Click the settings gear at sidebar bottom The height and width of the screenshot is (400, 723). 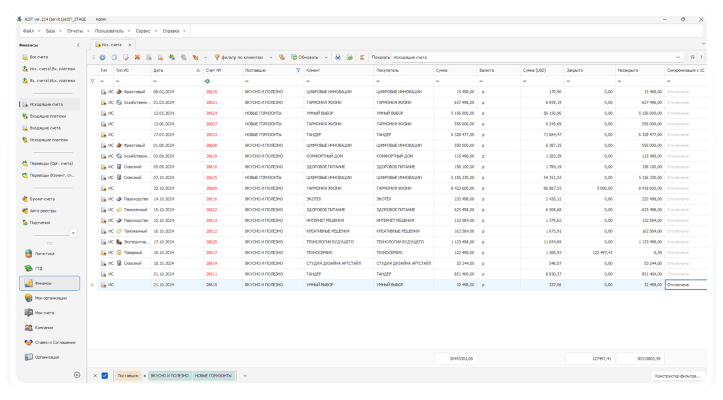coord(77,375)
